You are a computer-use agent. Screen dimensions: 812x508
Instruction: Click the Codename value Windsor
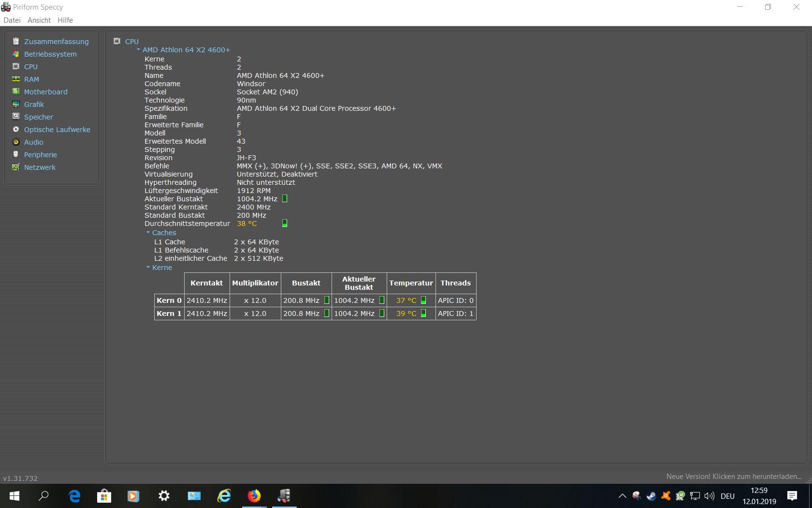coord(251,84)
